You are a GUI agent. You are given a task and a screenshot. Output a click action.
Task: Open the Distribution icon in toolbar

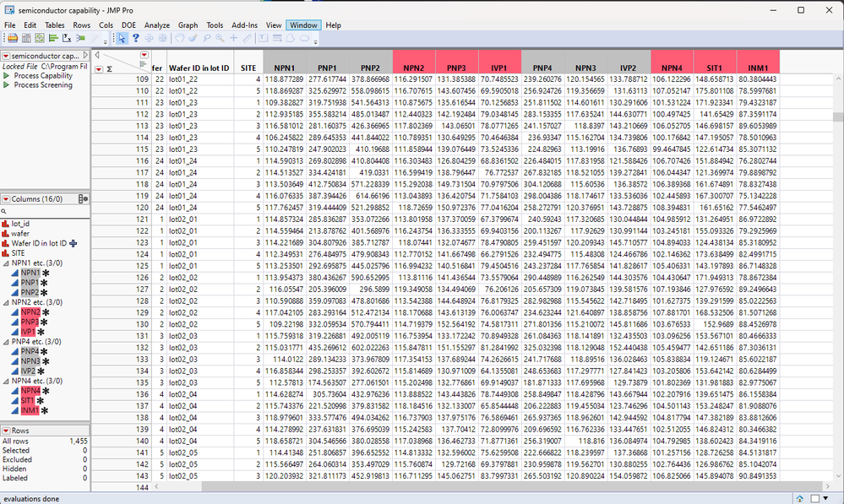pyautogui.click(x=53, y=38)
